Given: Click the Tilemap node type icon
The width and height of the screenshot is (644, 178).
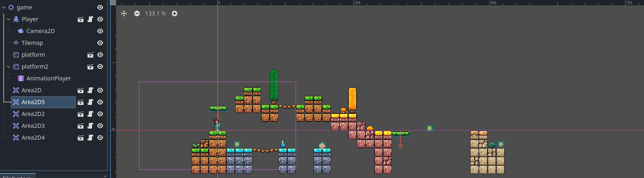Looking at the screenshot, I should coord(16,43).
